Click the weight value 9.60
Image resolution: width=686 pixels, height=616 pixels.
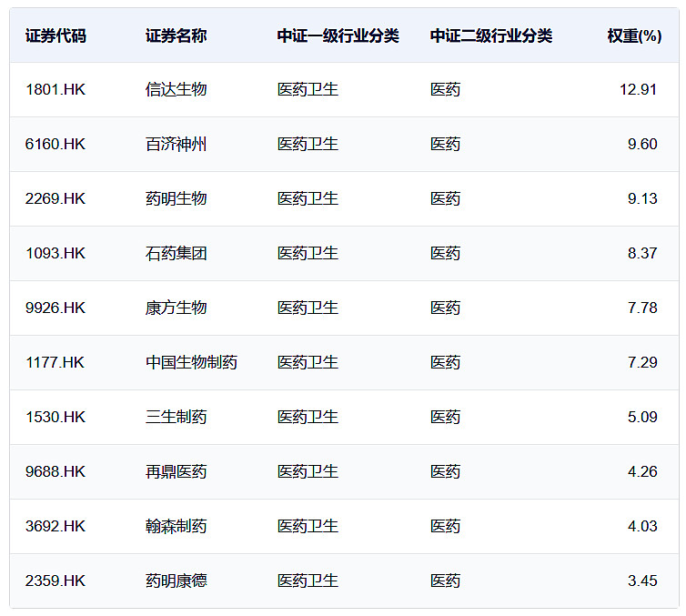click(x=642, y=145)
